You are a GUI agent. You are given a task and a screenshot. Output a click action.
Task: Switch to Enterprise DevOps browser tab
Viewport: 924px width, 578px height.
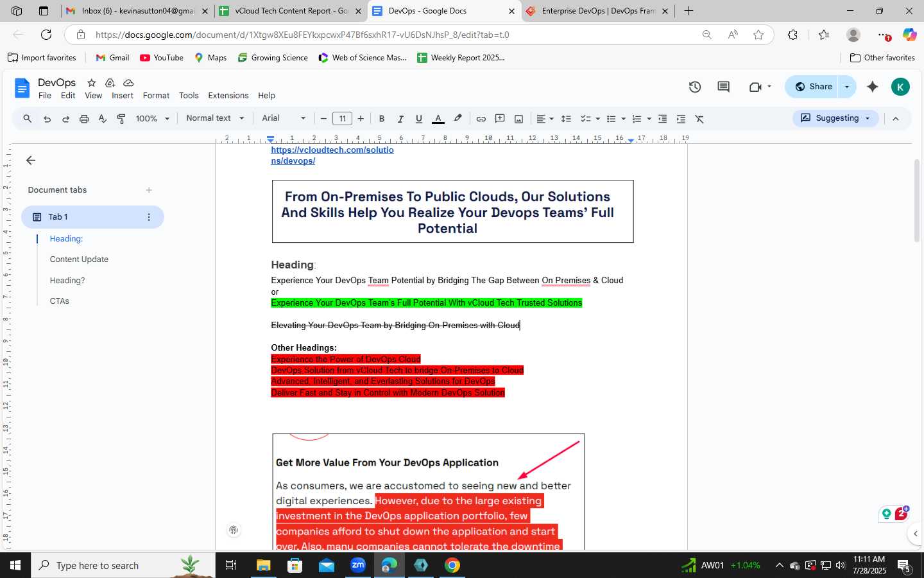597,11
